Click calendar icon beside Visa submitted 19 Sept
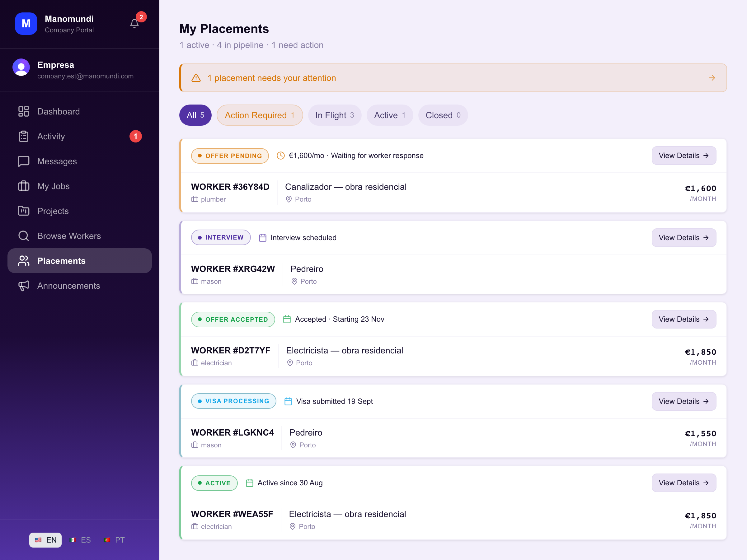The image size is (747, 560). 288,401
